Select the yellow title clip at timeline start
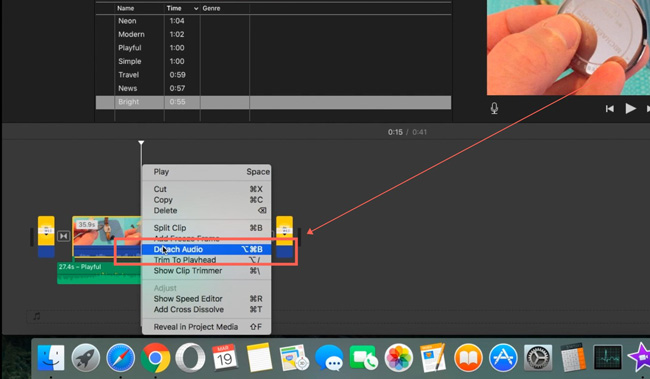The width and height of the screenshot is (650, 379). click(x=46, y=237)
